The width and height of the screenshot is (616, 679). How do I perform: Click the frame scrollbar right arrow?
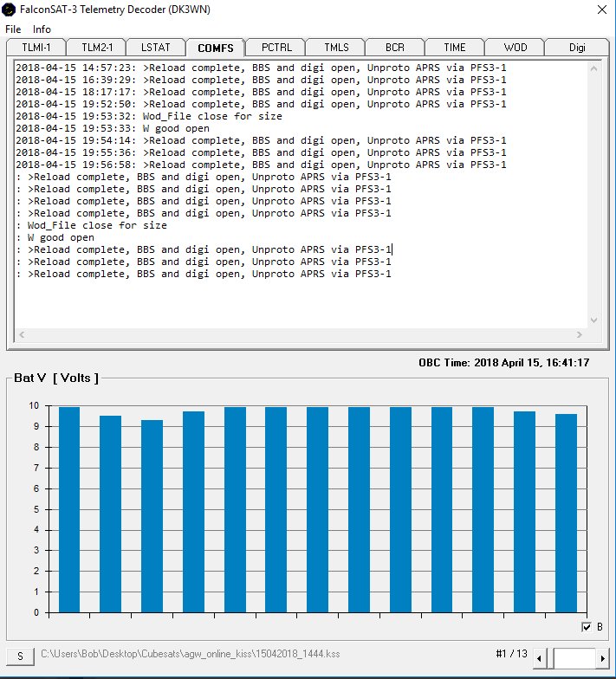[x=603, y=658]
